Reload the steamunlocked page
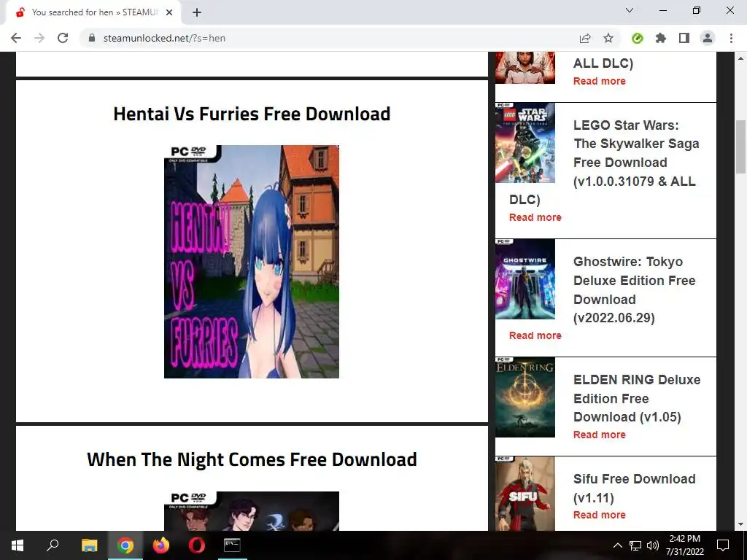 [x=63, y=38]
